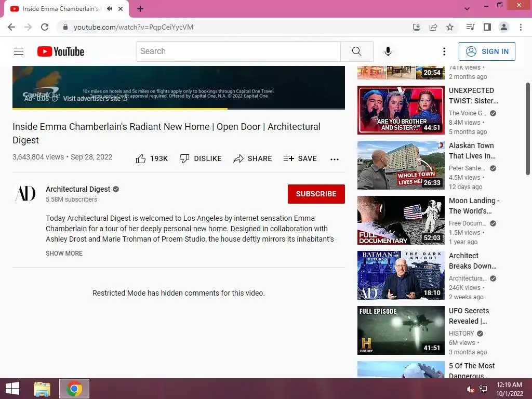
Task: Click 'HISTORY' channel name
Action: click(461, 333)
